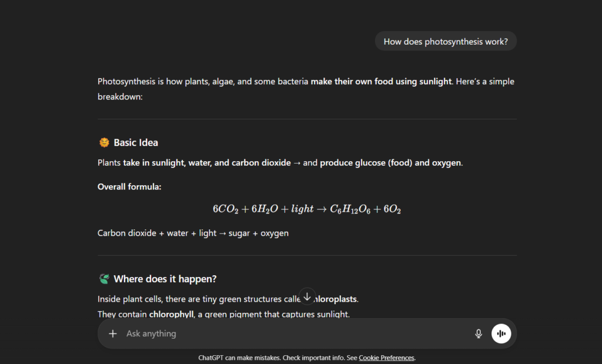Click the plus attach icon in composer
Screen dimensions: 602x364
(x=113, y=334)
